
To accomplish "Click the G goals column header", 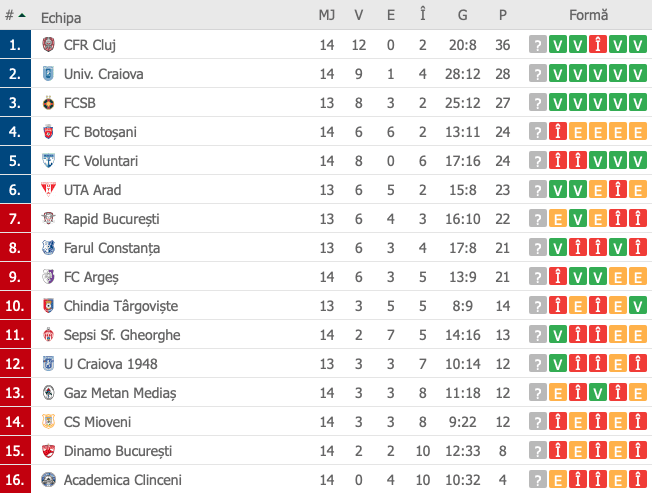I will [x=462, y=15].
